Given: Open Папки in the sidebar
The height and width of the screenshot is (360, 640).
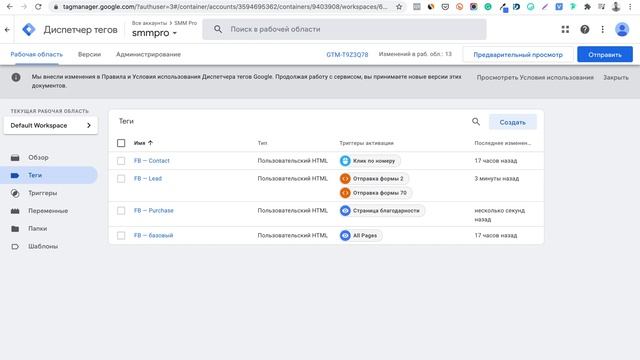Looking at the screenshot, I should pyautogui.click(x=38, y=229).
